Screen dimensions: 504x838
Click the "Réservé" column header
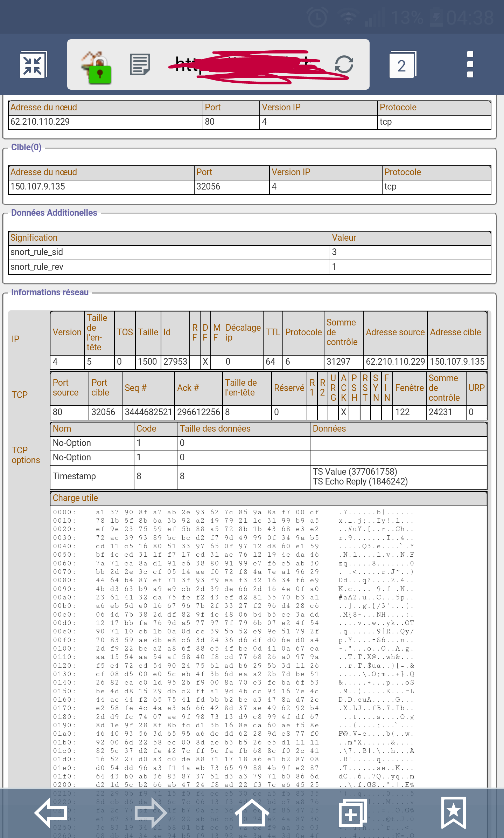(x=289, y=388)
